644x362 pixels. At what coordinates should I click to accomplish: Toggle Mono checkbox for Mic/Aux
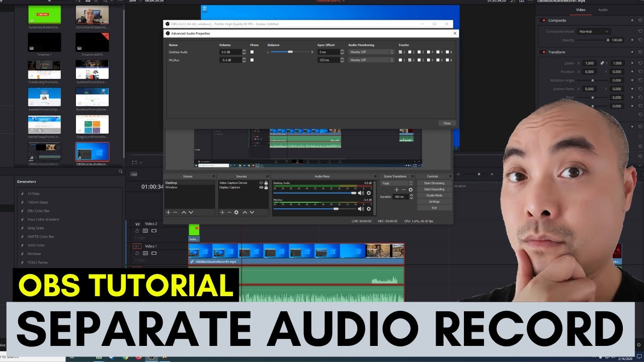(252, 60)
